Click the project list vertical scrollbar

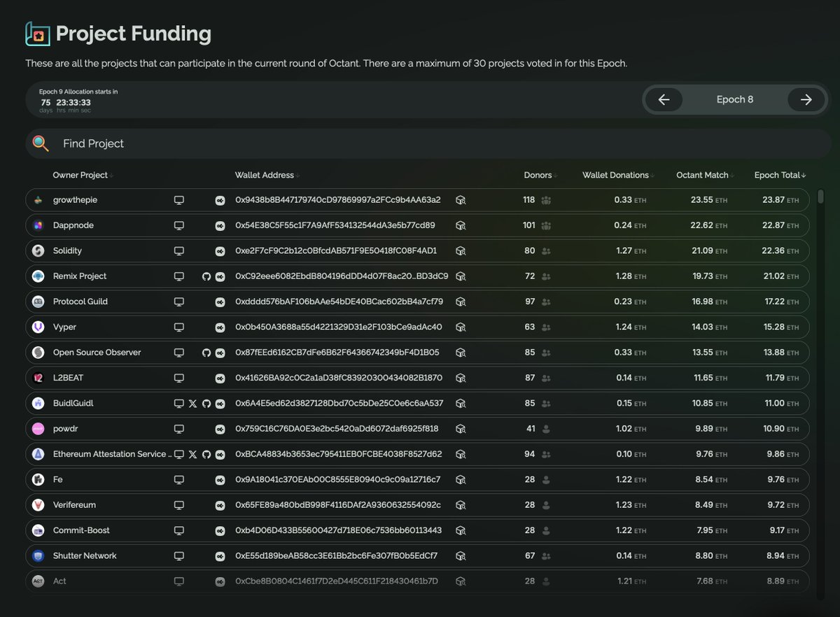821,197
